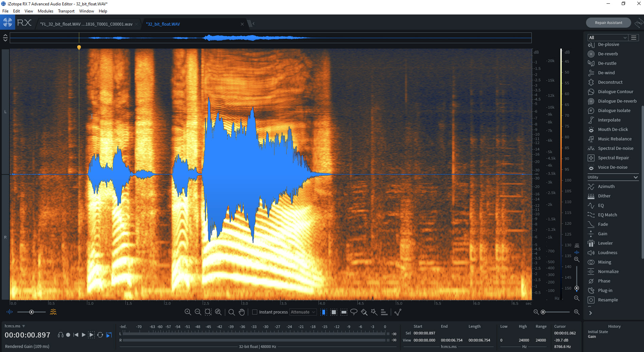Viewport: 644px width, 352px height.
Task: Open the Deconstruct module
Action: pyautogui.click(x=610, y=82)
